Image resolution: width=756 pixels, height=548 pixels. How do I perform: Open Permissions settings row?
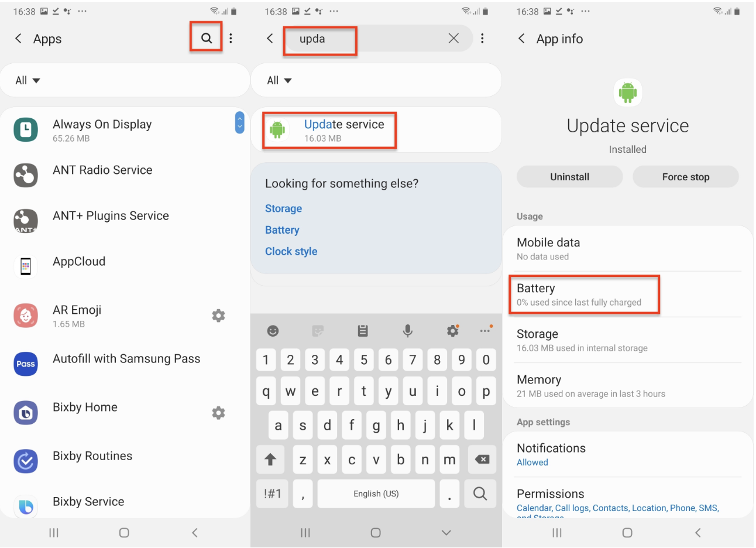(x=628, y=499)
